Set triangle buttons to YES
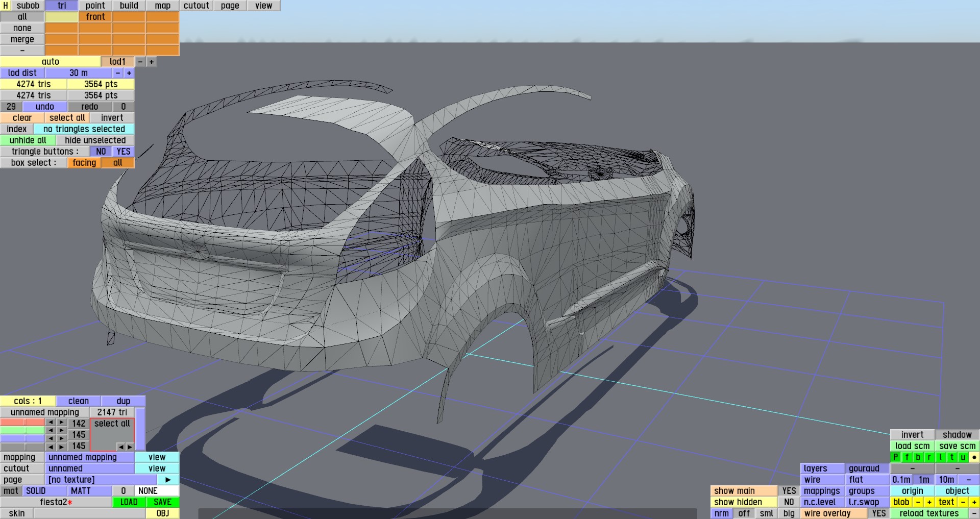Viewport: 980px width, 519px height. click(123, 152)
